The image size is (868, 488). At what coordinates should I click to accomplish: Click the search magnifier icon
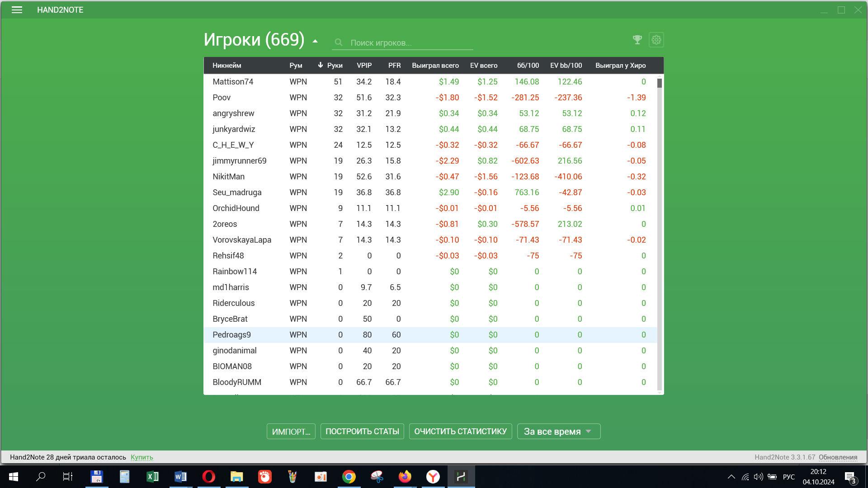pyautogui.click(x=339, y=42)
